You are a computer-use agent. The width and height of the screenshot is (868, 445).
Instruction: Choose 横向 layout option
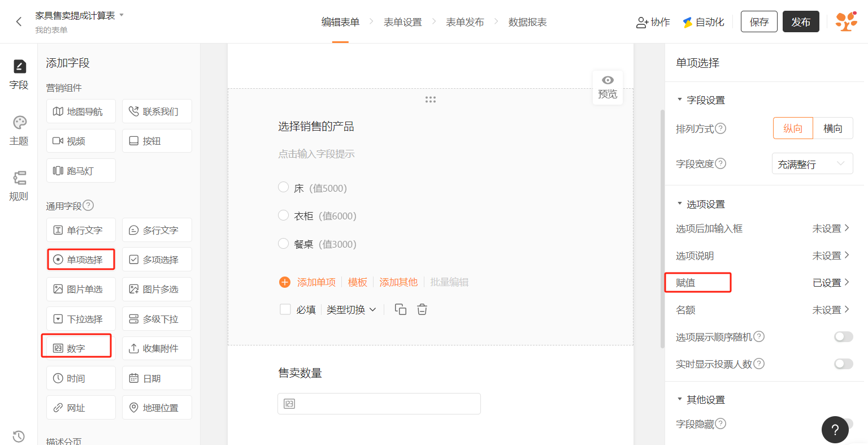(833, 128)
